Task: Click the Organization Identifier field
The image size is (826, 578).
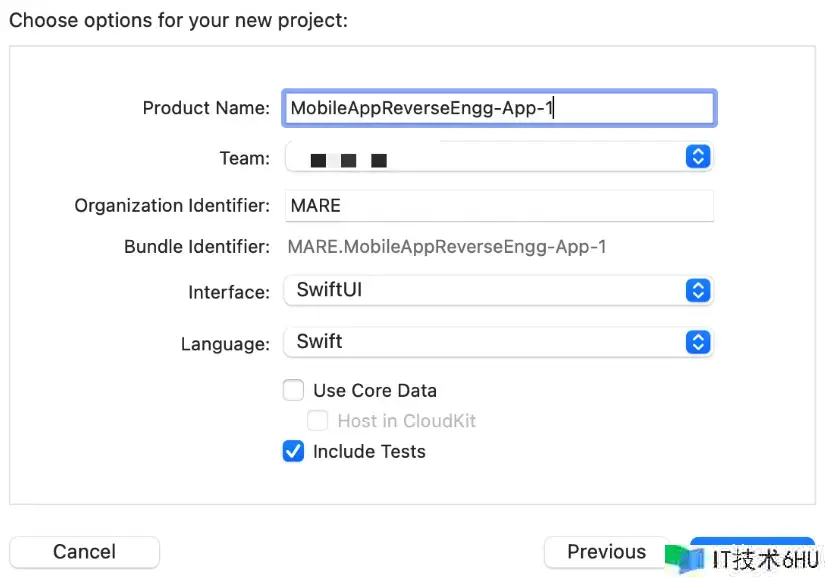Action: pos(499,205)
